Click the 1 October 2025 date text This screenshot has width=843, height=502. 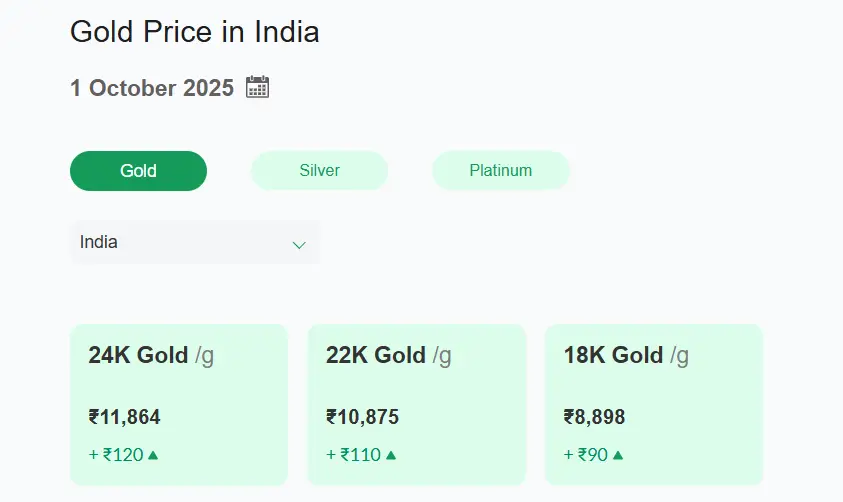click(x=152, y=88)
